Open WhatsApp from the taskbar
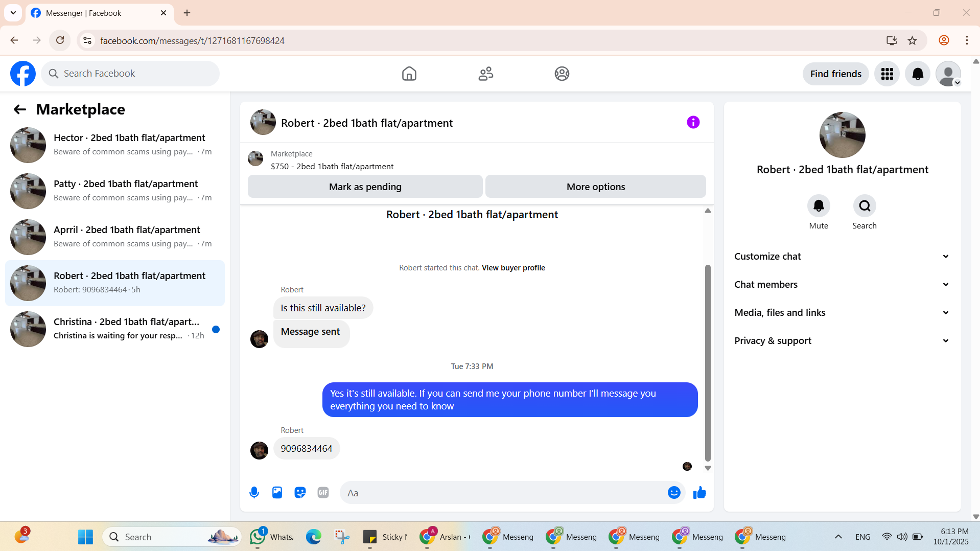The height and width of the screenshot is (551, 980). click(x=271, y=537)
